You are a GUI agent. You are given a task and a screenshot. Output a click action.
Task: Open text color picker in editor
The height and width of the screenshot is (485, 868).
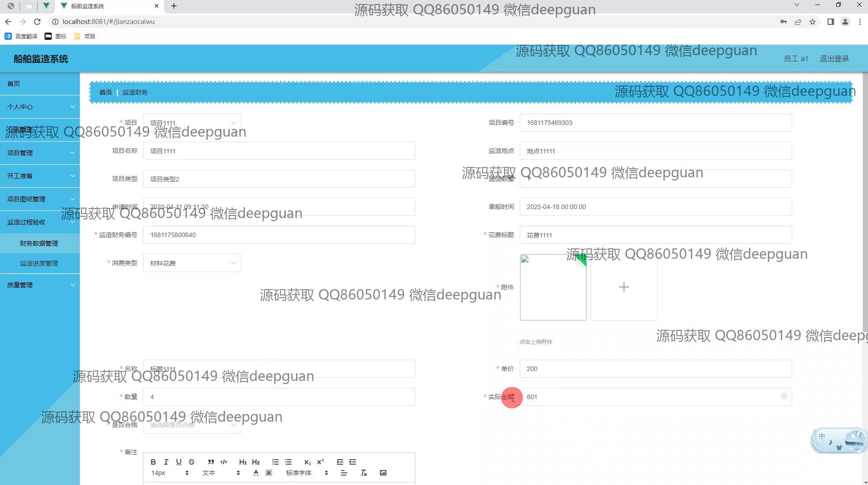pos(256,473)
